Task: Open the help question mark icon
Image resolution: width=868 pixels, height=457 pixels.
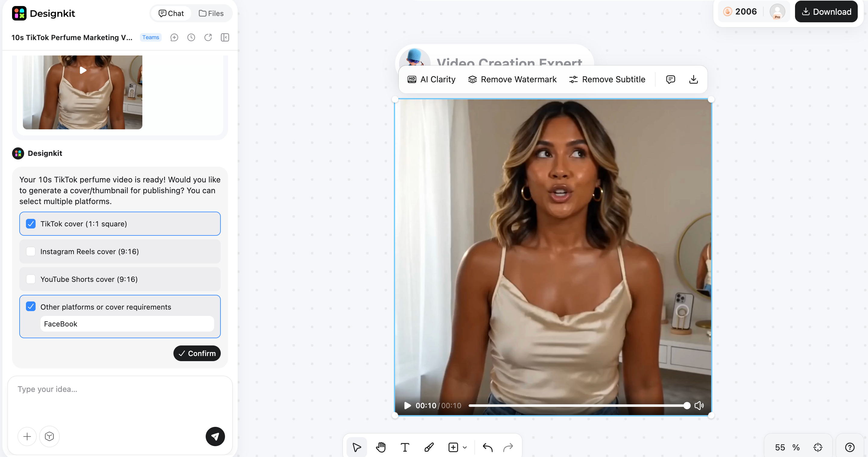Action: pyautogui.click(x=850, y=447)
